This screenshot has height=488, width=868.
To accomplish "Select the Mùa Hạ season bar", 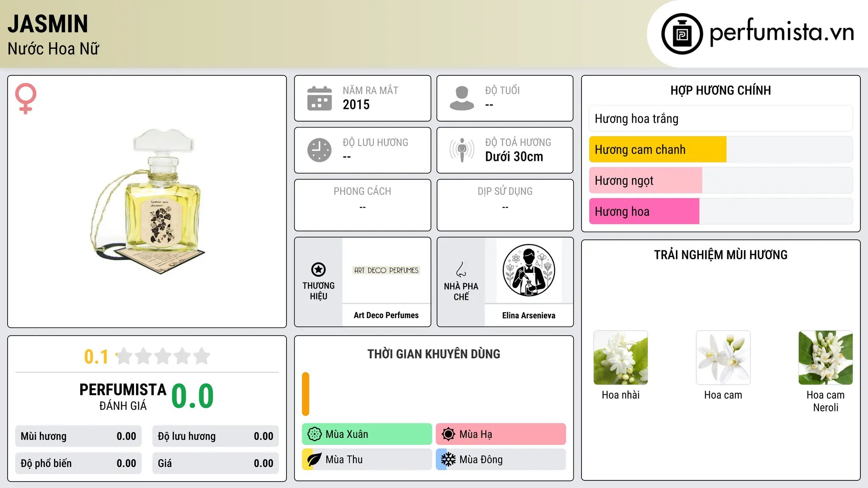I will pos(501,434).
